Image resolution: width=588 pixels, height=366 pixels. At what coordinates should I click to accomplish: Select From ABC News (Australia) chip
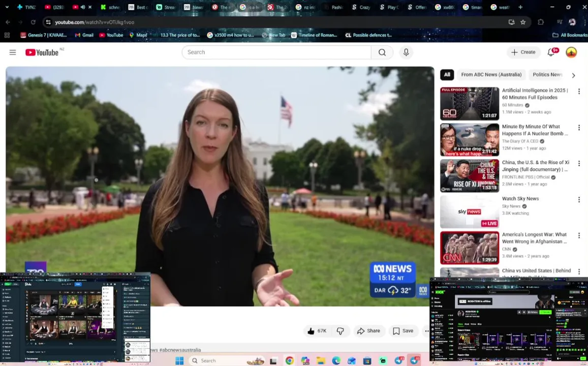pyautogui.click(x=491, y=75)
